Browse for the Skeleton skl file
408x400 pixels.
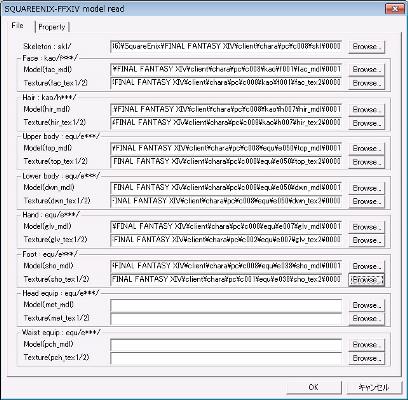pyautogui.click(x=366, y=46)
